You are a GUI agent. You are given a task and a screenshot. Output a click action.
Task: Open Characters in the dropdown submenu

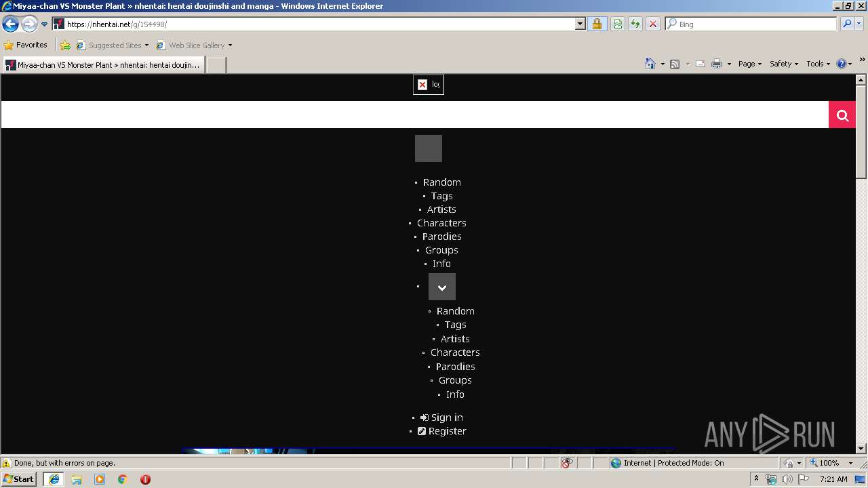point(455,352)
